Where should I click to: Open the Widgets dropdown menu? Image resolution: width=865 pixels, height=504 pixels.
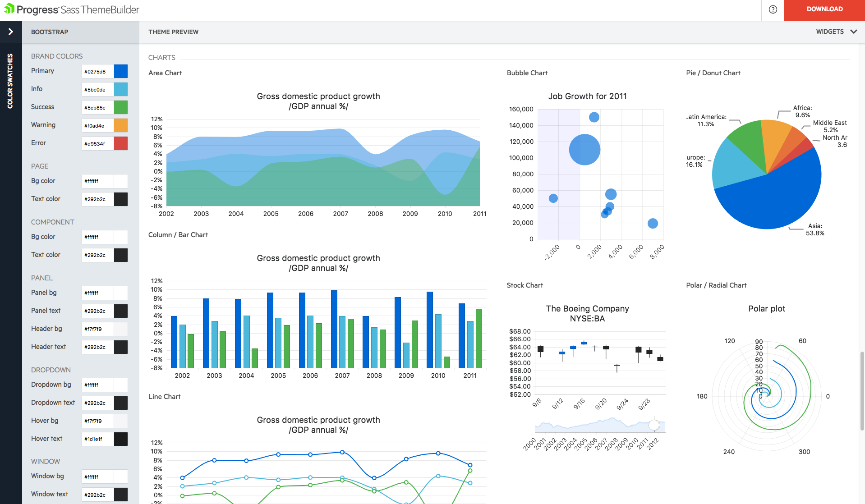click(x=836, y=32)
